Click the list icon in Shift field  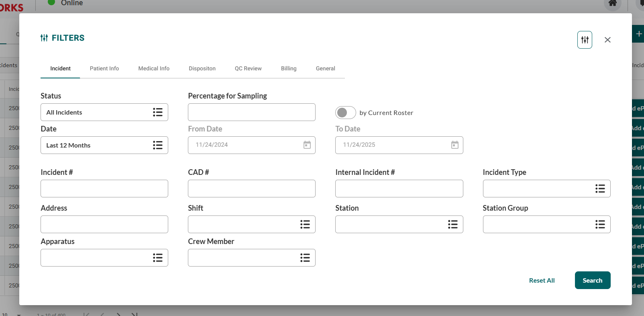coord(305,224)
